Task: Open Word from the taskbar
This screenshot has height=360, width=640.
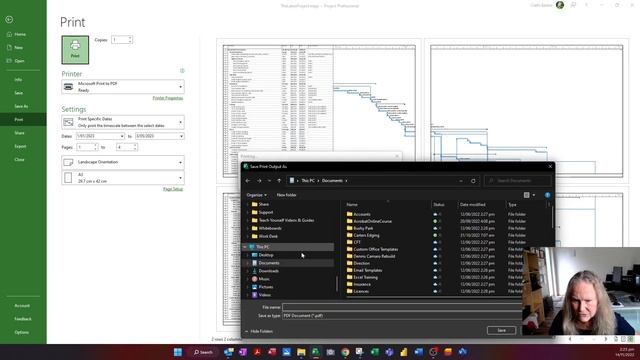Action: point(419,352)
